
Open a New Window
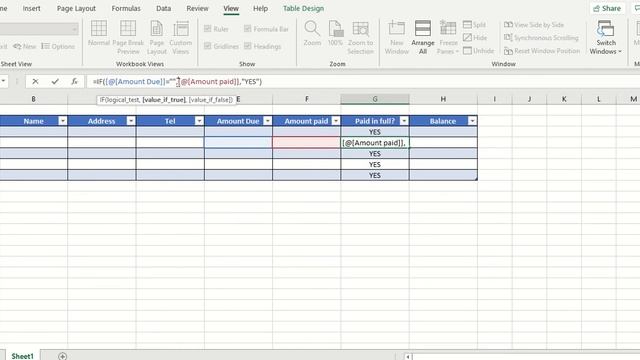click(396, 38)
